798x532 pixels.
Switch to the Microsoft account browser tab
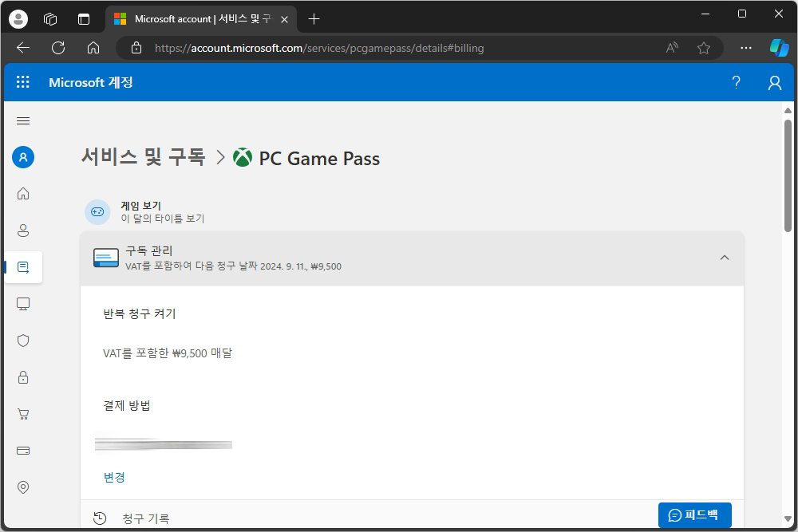click(201, 19)
